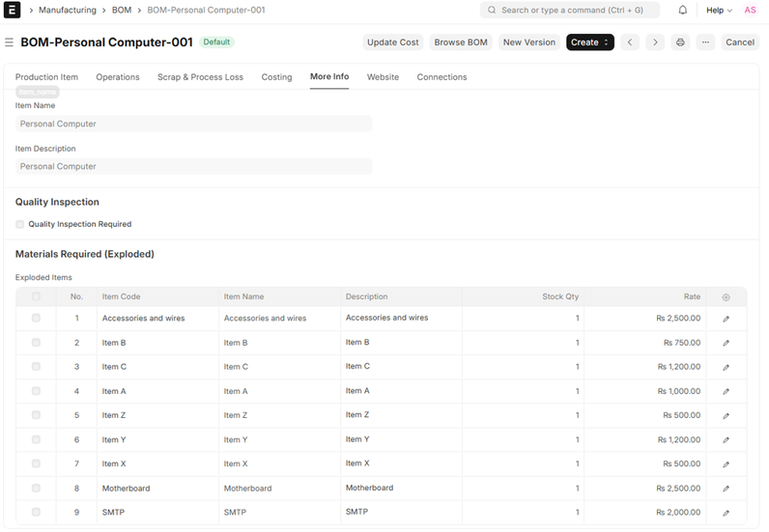This screenshot has width=769, height=532.
Task: Edit the Motherboard row with pencil icon
Action: click(x=726, y=489)
